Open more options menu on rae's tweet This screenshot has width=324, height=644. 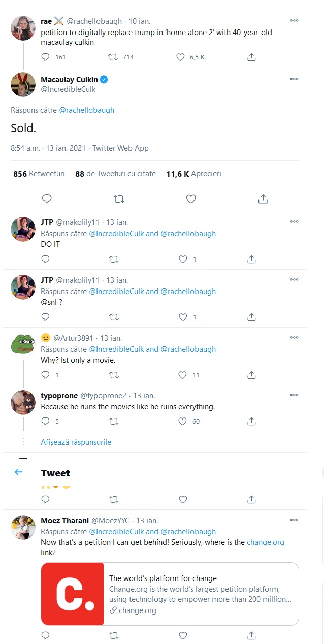294,21
